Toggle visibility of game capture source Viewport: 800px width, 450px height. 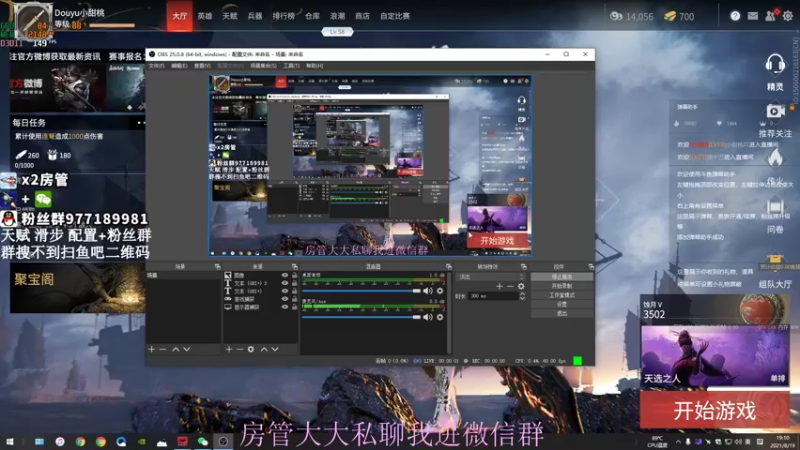pyautogui.click(x=285, y=299)
